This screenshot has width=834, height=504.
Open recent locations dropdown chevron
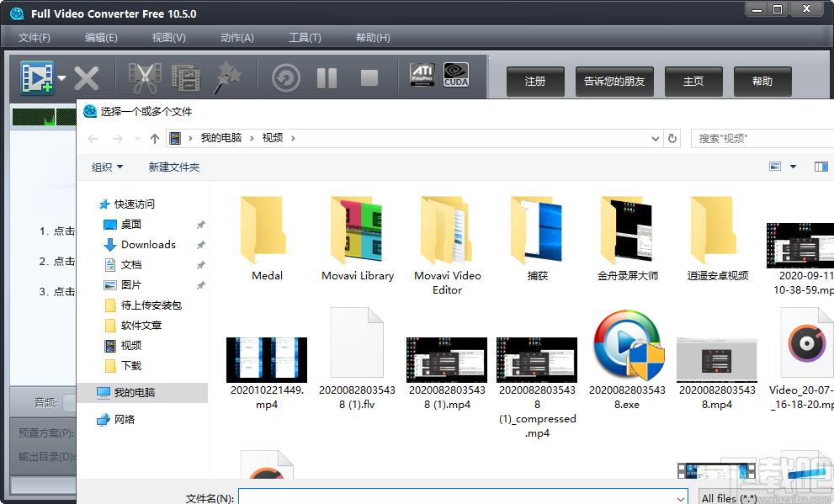pos(137,139)
